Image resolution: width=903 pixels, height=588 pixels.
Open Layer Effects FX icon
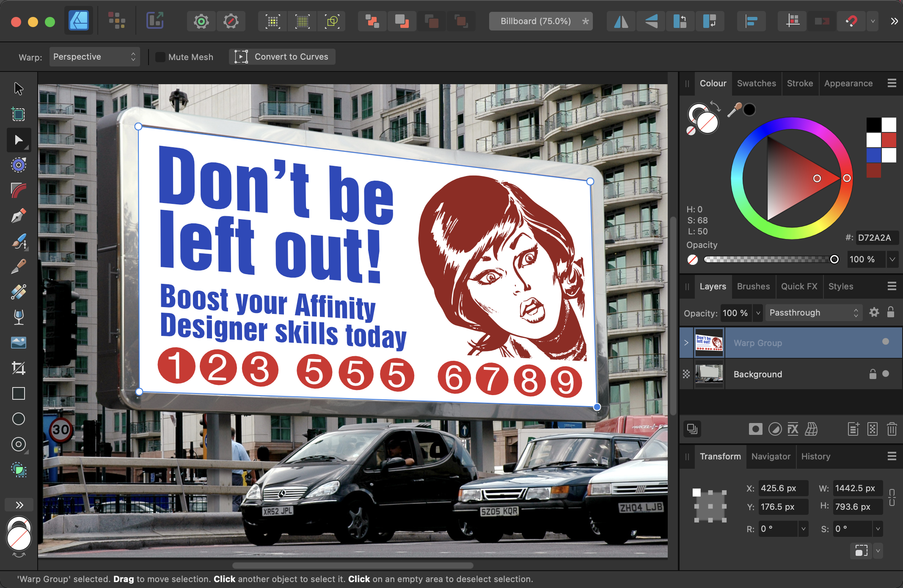click(793, 429)
